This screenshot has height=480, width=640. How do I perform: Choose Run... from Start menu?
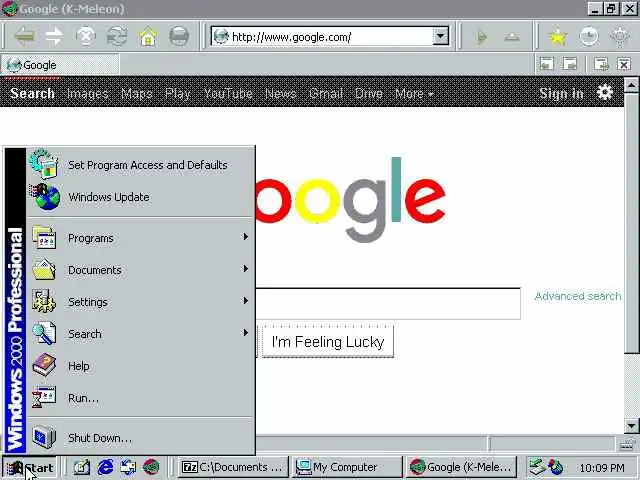141,398
